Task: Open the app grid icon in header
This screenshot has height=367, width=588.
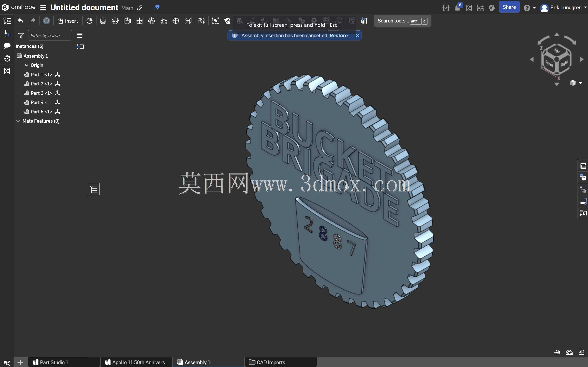Action: (480, 8)
